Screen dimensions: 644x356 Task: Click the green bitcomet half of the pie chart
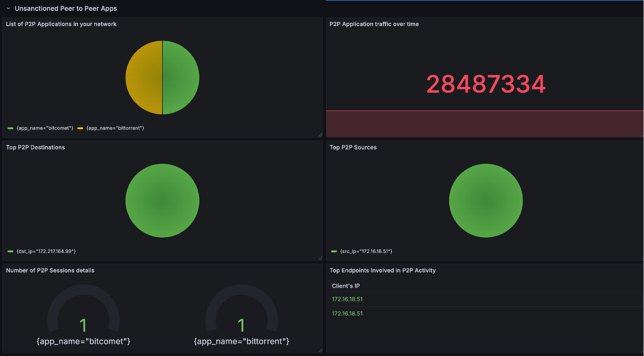click(181, 77)
